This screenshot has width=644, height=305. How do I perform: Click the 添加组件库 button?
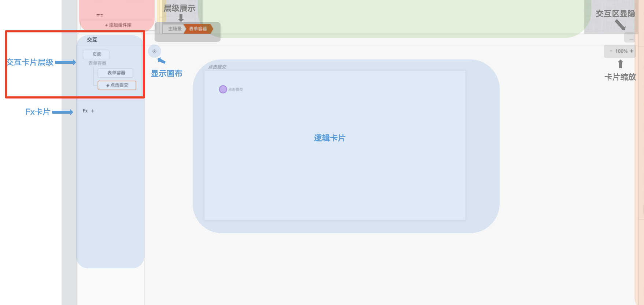pos(118,25)
